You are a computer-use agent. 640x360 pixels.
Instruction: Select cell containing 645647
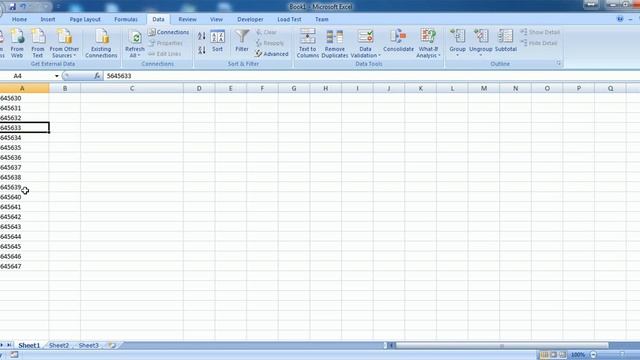[24, 266]
